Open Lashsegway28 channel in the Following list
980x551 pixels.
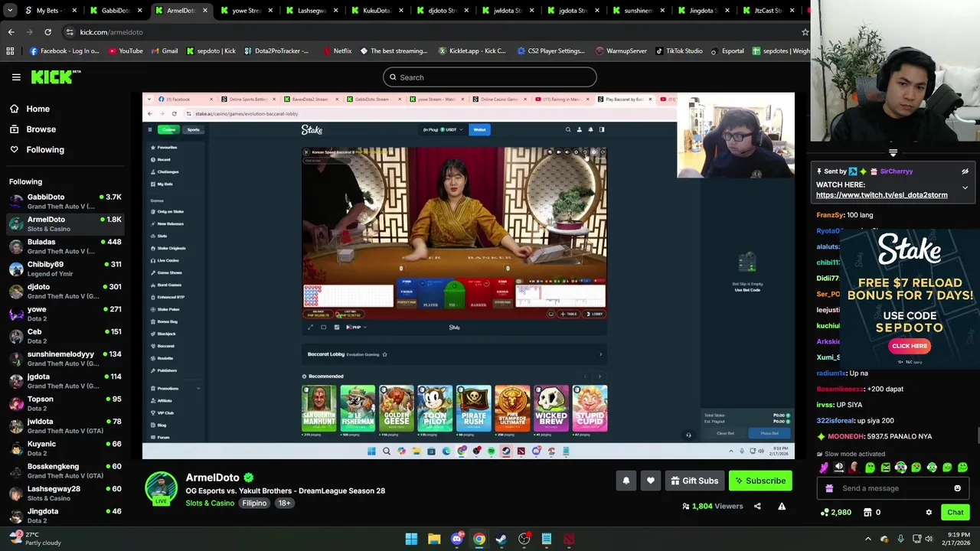(x=64, y=493)
